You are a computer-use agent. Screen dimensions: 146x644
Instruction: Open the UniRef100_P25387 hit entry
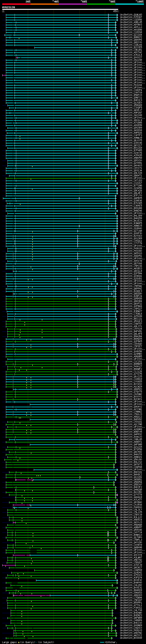click(131, 17)
